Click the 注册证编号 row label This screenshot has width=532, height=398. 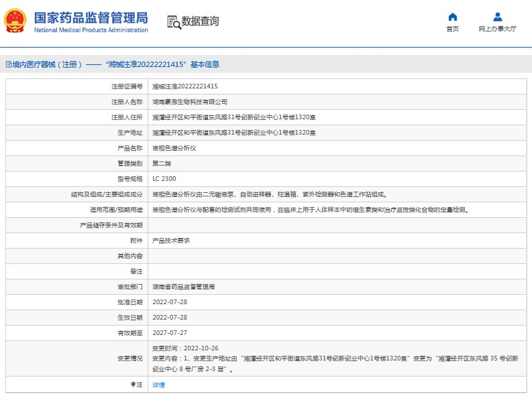click(x=127, y=86)
